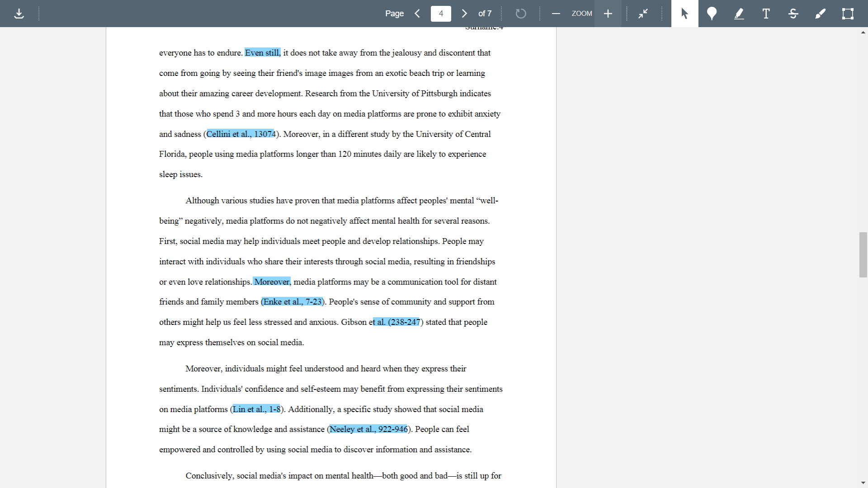Screen dimensions: 868x488
Task: Click the scroll up arrow
Action: (x=863, y=33)
